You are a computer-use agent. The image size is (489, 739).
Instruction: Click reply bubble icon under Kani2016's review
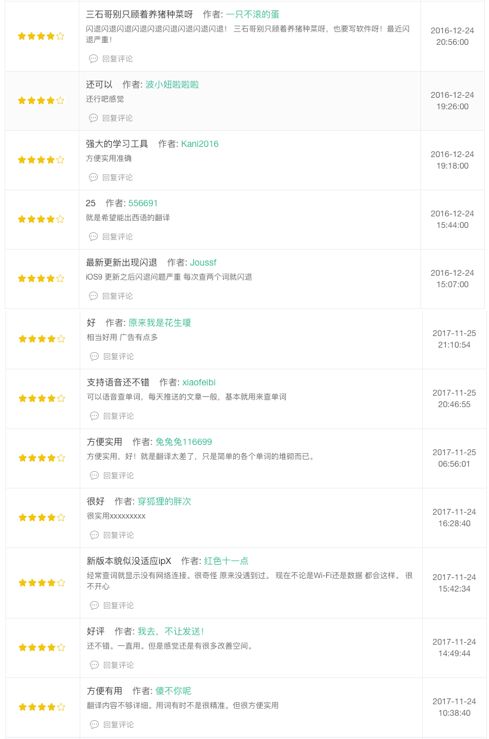click(x=93, y=177)
